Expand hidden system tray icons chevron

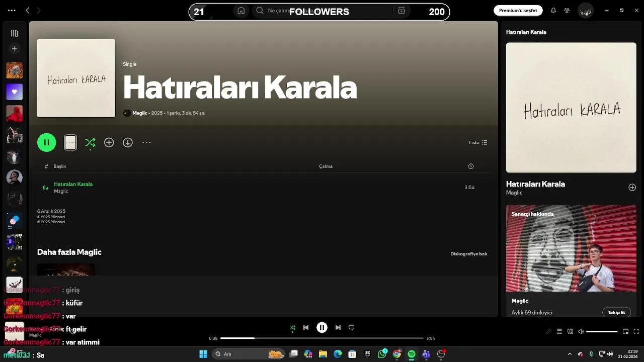point(570,354)
